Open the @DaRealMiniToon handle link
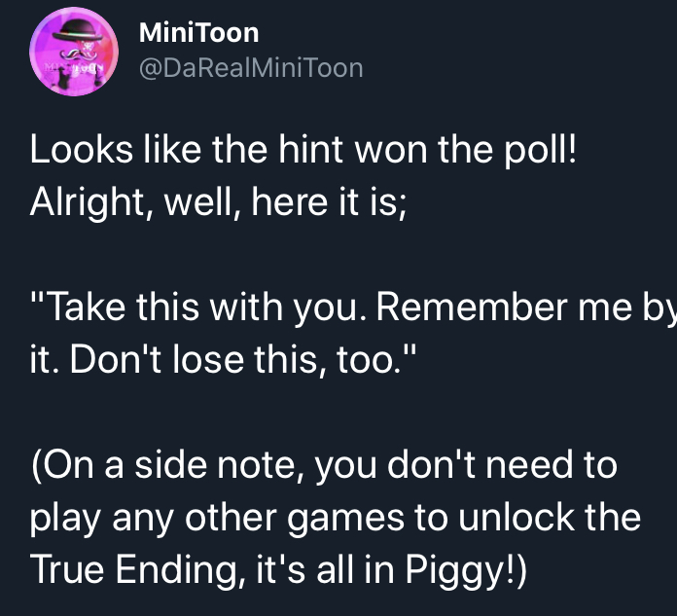The width and height of the screenshot is (677, 616). [251, 68]
